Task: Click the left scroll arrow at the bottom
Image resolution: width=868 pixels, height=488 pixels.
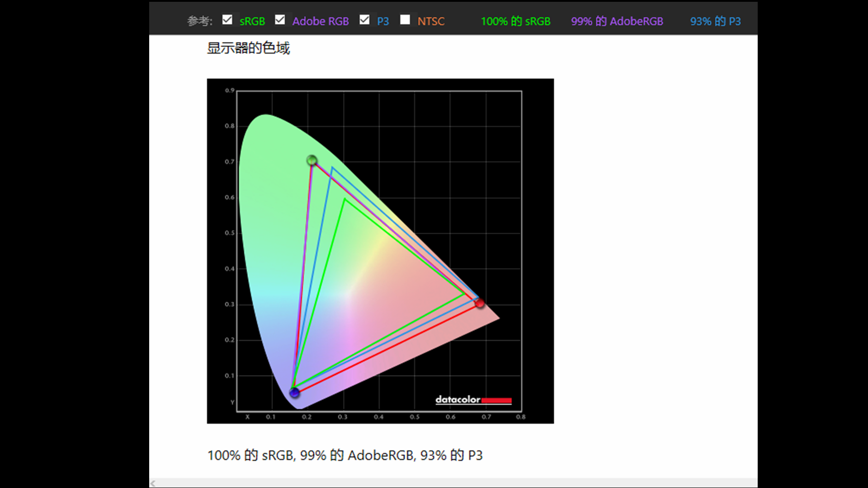Action: 153,483
